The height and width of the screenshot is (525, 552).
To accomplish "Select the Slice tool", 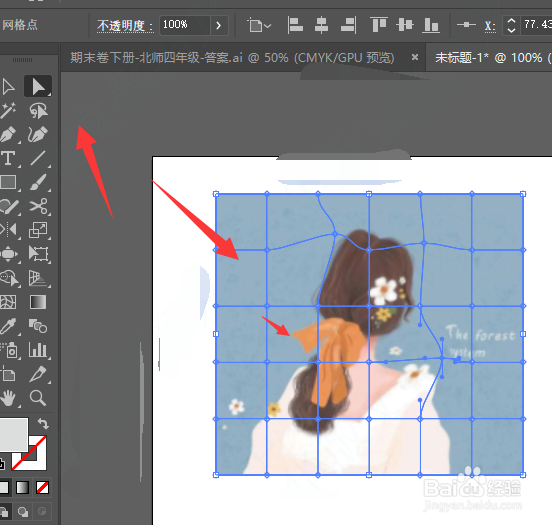I will (38, 374).
